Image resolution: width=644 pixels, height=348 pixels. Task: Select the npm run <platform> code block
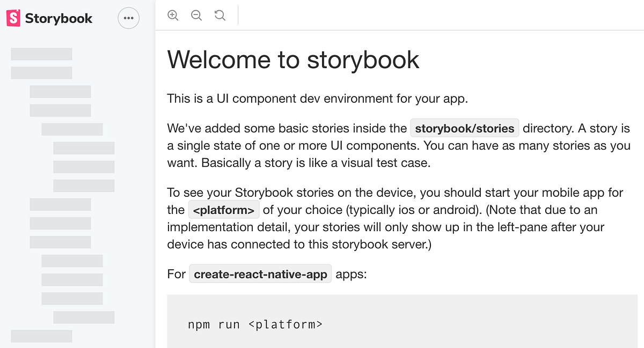coord(255,324)
